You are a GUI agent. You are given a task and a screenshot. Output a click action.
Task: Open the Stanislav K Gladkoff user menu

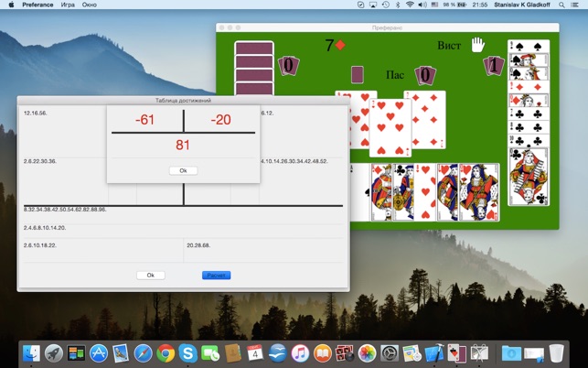point(522,5)
